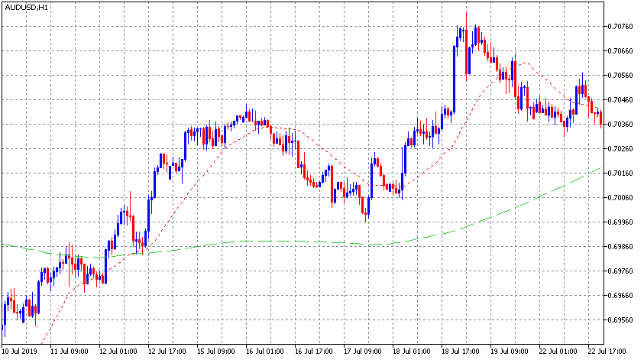Click the 0.70360 price label

click(x=620, y=124)
